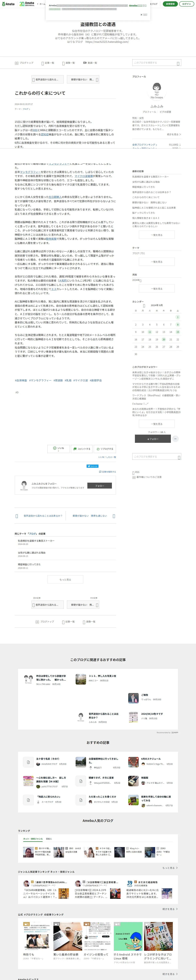
Task: Click 全体ブログランキング link in profile
Action: click(x=145, y=145)
